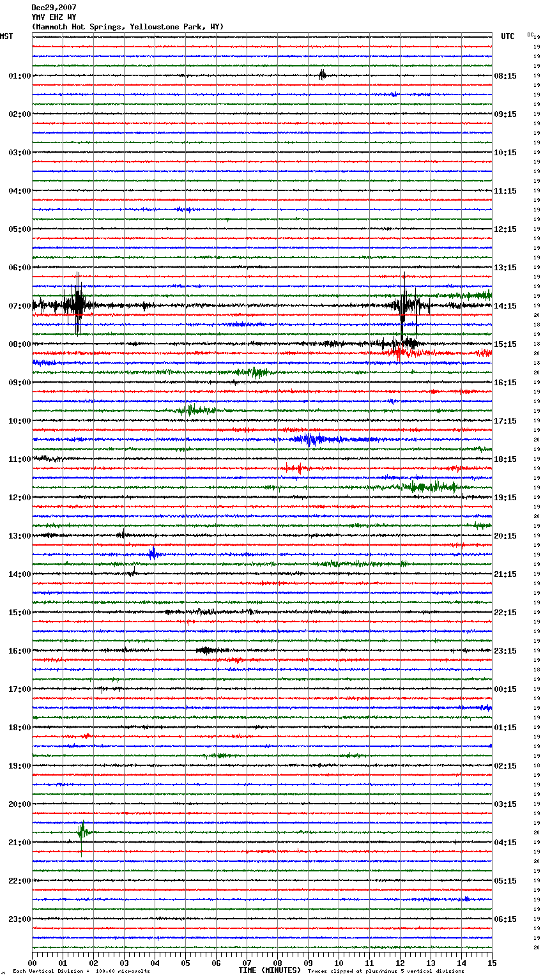Click the 'Each Vertical Division = 100.00 microvolts' note
This screenshot has height=980, width=543.
81,972
